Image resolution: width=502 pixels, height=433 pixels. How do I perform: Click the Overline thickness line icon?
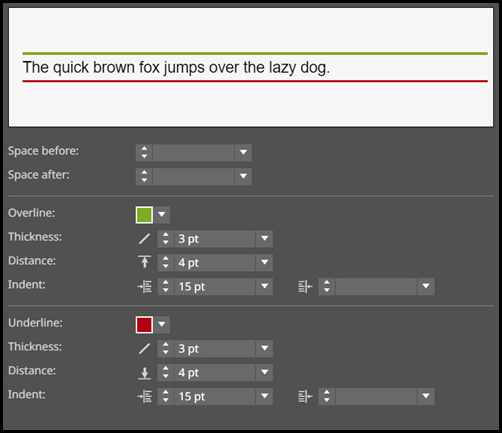click(144, 239)
